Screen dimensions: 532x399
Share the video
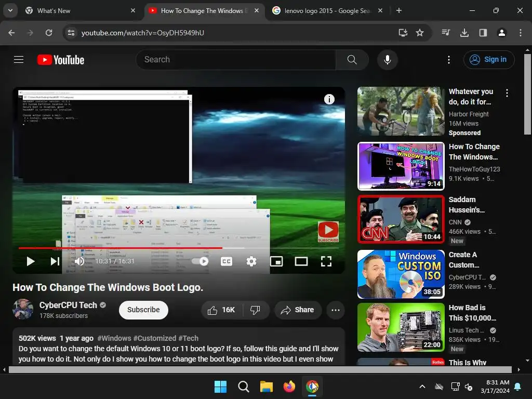tap(298, 310)
